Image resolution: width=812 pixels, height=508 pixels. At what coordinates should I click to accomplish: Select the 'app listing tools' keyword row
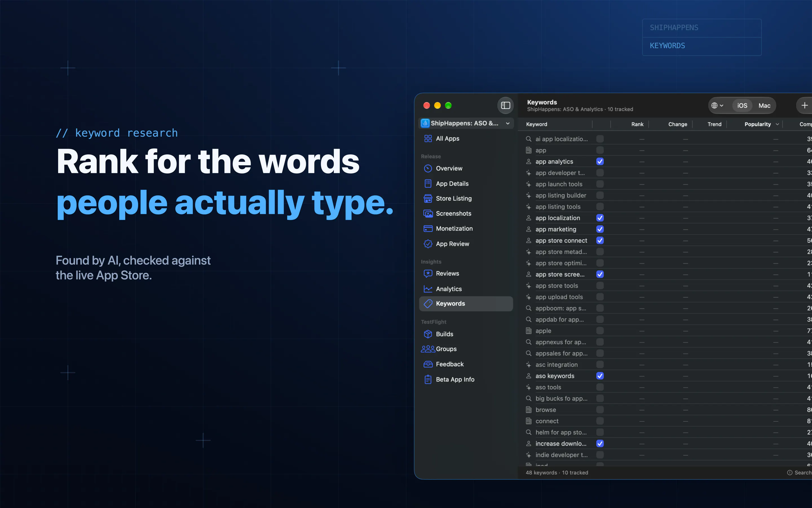(x=665, y=207)
